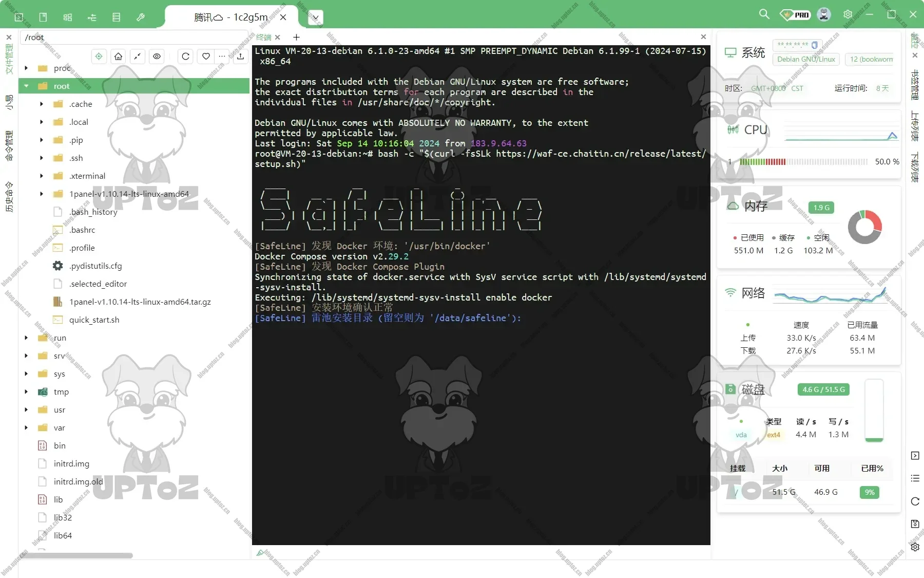Expand the .local folder
The width and height of the screenshot is (924, 578).
tap(42, 122)
